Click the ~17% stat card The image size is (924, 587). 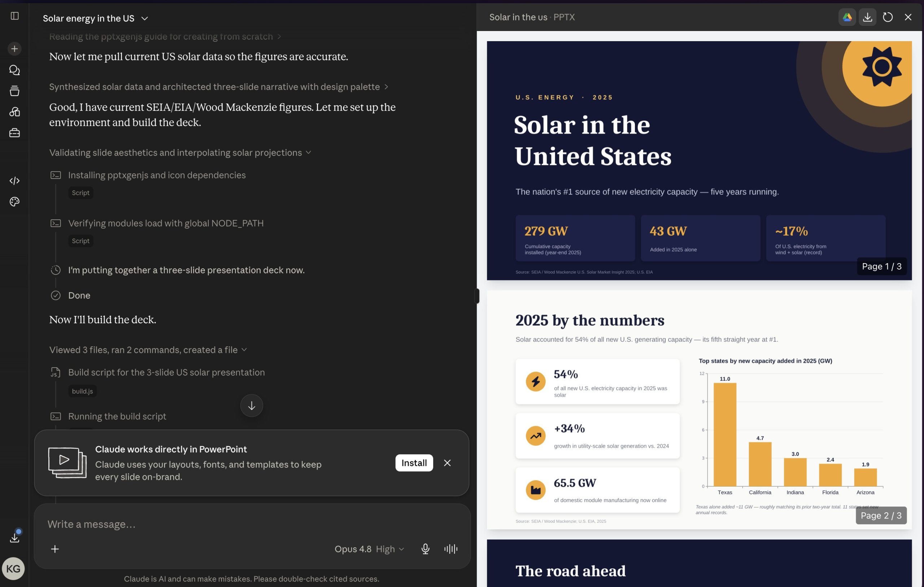pos(826,238)
